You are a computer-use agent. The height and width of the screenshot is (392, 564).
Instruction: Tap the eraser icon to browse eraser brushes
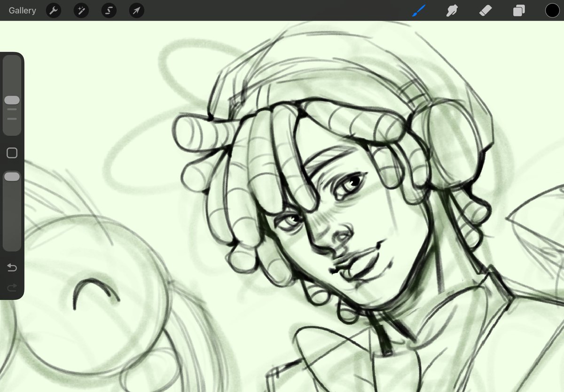(x=485, y=10)
